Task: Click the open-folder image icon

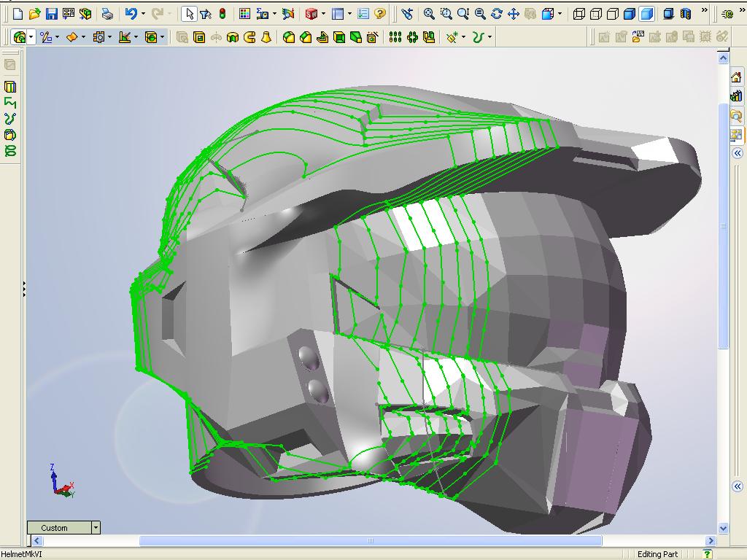Action: click(x=638, y=36)
